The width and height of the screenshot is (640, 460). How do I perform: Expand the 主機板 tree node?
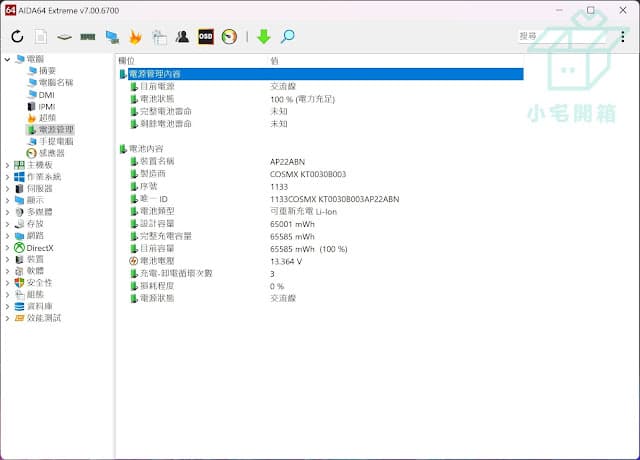point(7,165)
